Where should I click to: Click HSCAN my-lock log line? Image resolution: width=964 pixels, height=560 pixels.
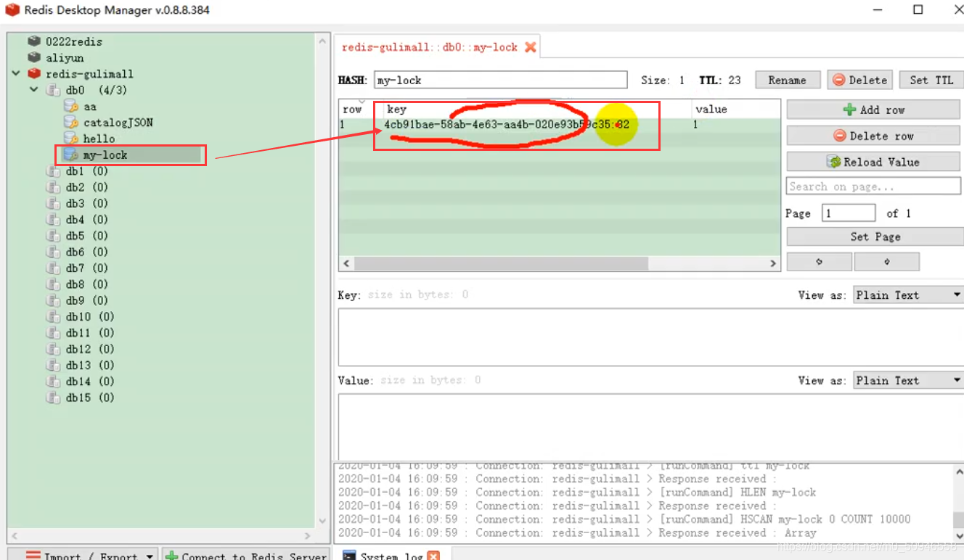click(x=624, y=519)
